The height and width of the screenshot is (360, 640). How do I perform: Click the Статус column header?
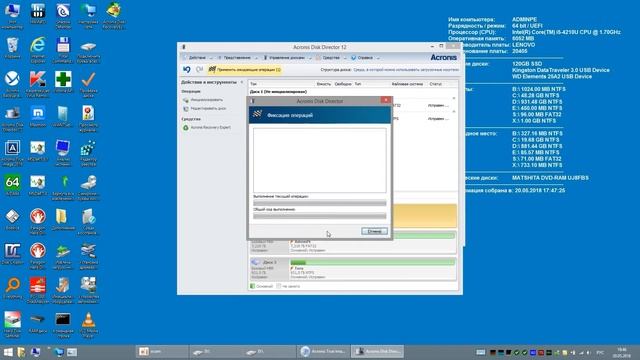pos(436,84)
